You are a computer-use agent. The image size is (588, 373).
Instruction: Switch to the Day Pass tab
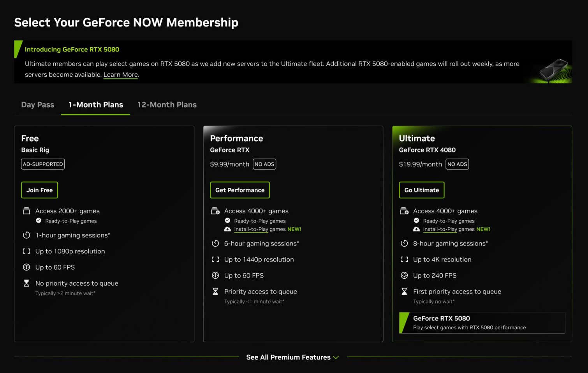[37, 104]
